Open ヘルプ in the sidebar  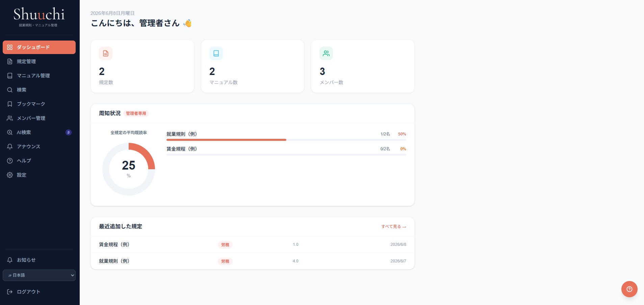[x=39, y=161]
